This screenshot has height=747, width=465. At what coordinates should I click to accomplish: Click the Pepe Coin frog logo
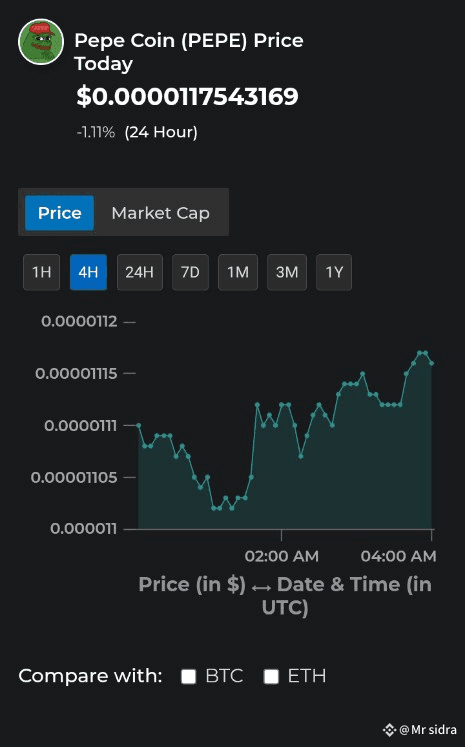point(41,42)
